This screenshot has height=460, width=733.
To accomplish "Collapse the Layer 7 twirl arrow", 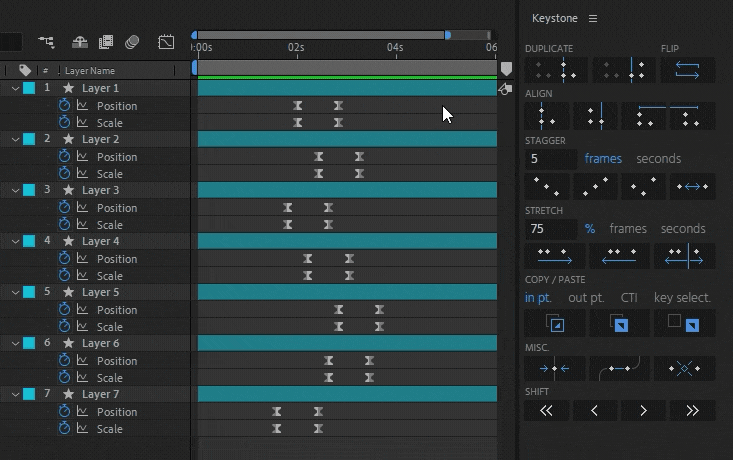I will point(15,395).
